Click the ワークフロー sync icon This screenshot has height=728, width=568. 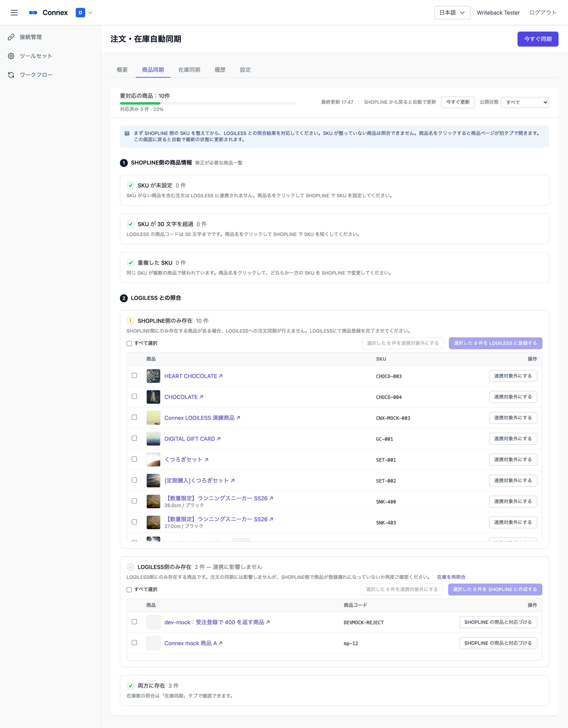11,75
